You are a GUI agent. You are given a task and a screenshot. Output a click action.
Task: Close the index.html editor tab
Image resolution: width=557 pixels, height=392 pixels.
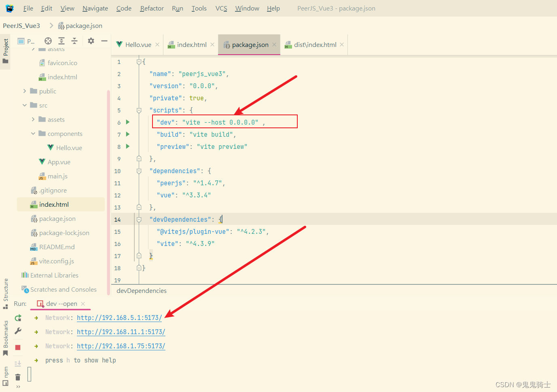tap(212, 44)
